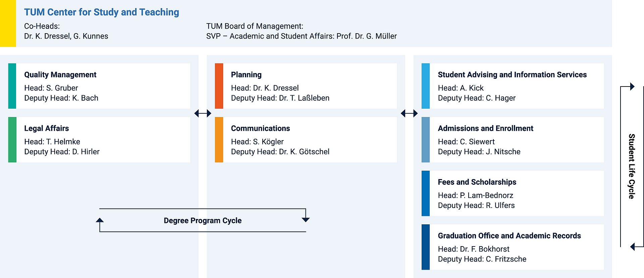Click the teal bar beside Quality Management
Screen dimensions: 644x278
(12, 86)
